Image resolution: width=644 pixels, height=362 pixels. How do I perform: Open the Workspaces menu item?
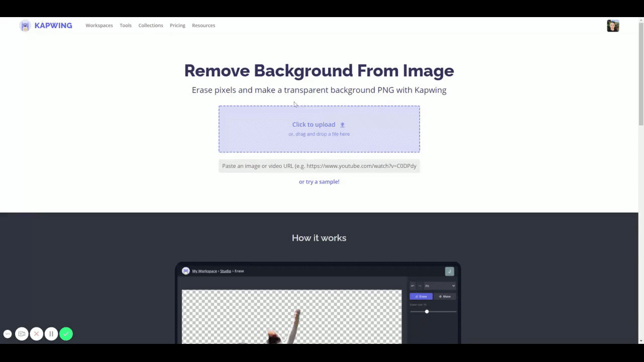tap(99, 26)
